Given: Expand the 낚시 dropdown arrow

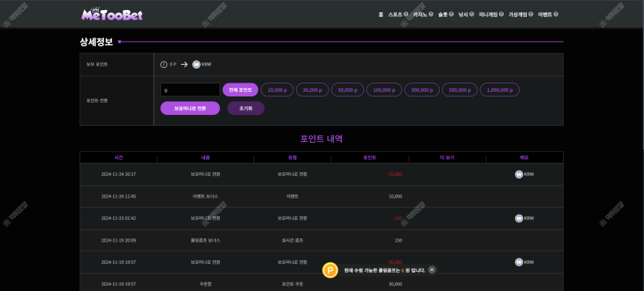Looking at the screenshot, I should point(471,14).
